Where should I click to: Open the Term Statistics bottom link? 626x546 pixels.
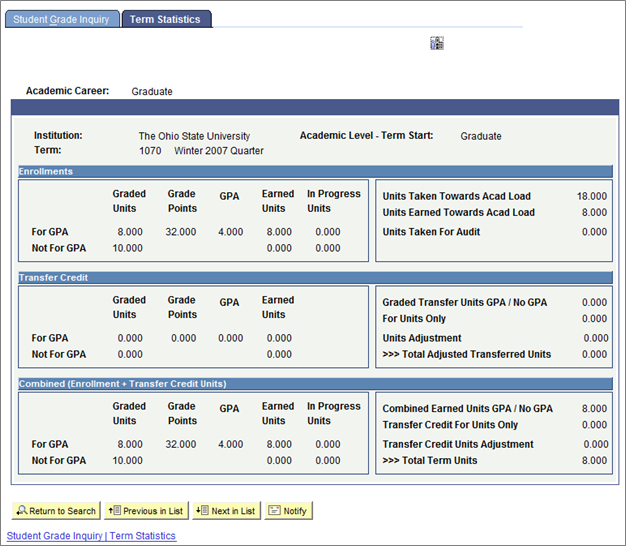click(x=143, y=536)
